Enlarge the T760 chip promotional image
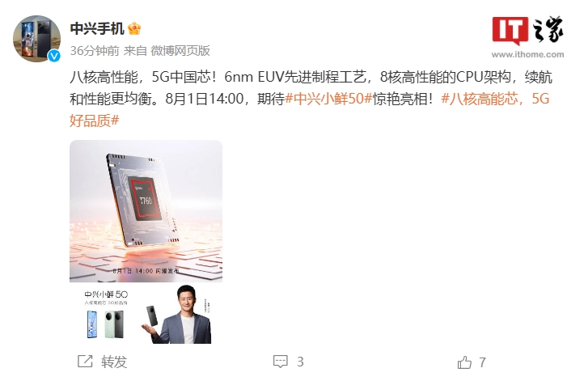The image size is (588, 381). pyautogui.click(x=146, y=211)
